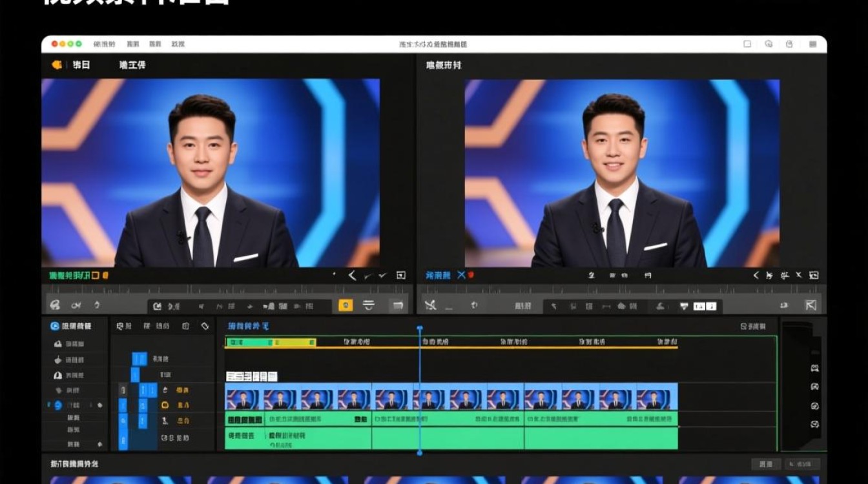Screen dimensions: 868x484
Task: Select the first video clip thumbnail in timeline
Action: pyautogui.click(x=243, y=397)
